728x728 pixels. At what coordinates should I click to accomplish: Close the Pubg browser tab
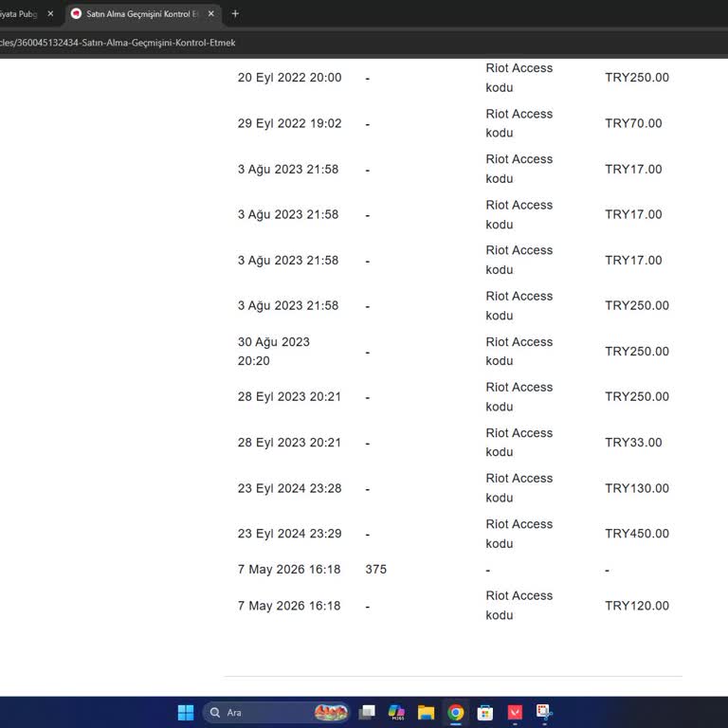(x=50, y=14)
